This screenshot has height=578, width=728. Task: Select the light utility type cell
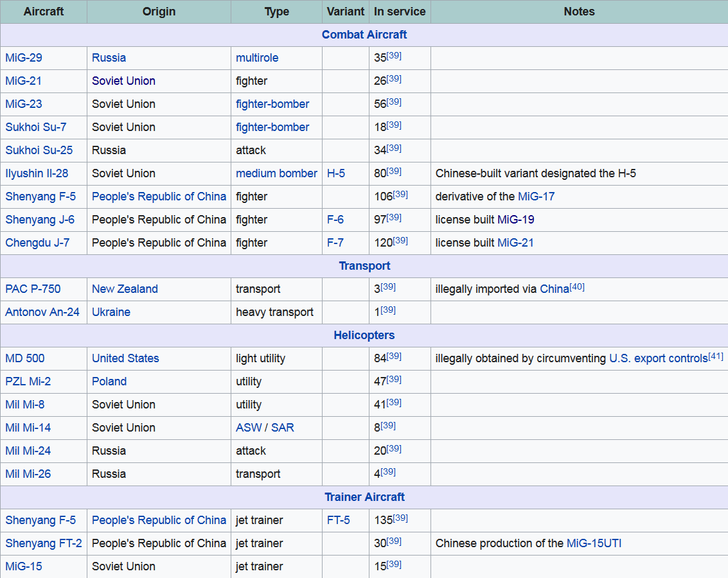(x=276, y=358)
